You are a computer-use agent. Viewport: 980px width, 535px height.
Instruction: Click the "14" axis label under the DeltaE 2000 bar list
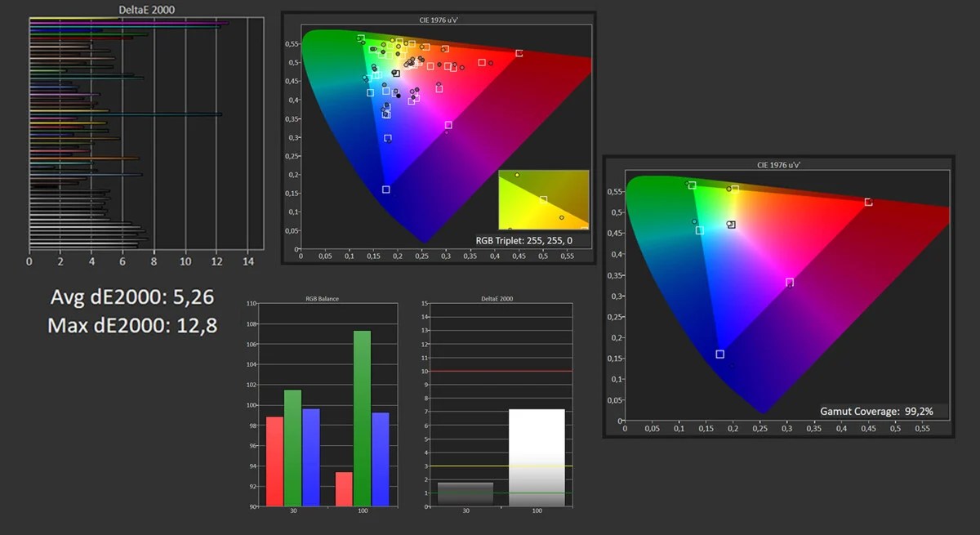pyautogui.click(x=247, y=262)
